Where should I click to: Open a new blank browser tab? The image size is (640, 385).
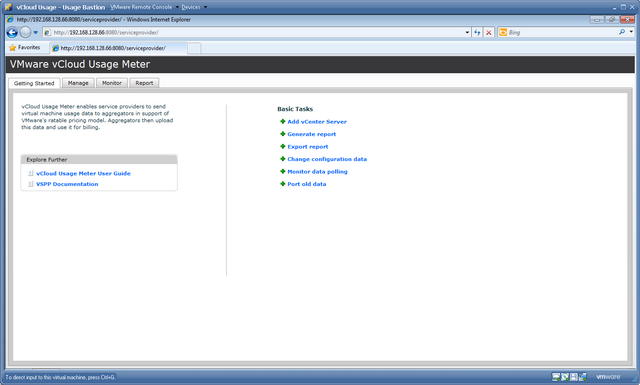(x=194, y=48)
